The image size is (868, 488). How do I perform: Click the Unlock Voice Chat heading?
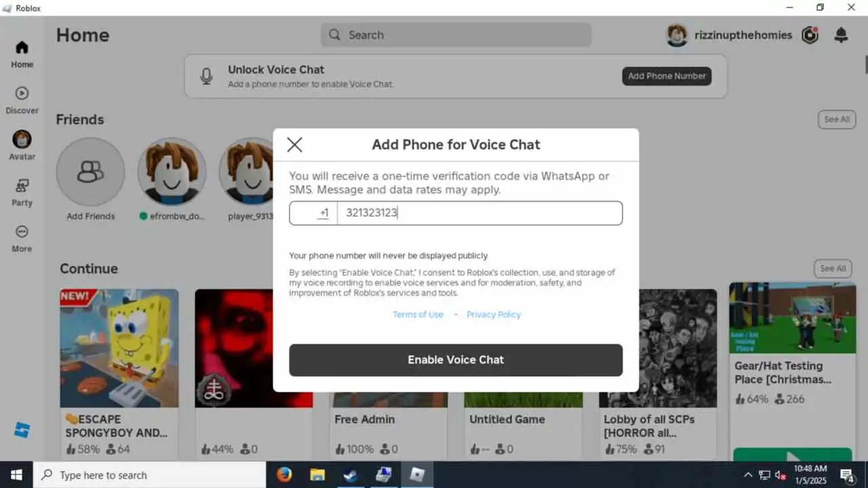click(276, 69)
